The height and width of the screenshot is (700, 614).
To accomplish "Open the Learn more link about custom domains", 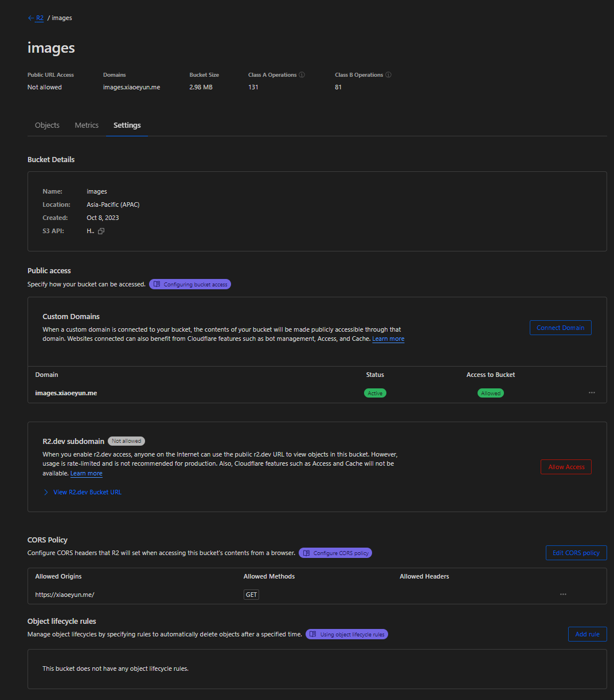I will tap(388, 339).
